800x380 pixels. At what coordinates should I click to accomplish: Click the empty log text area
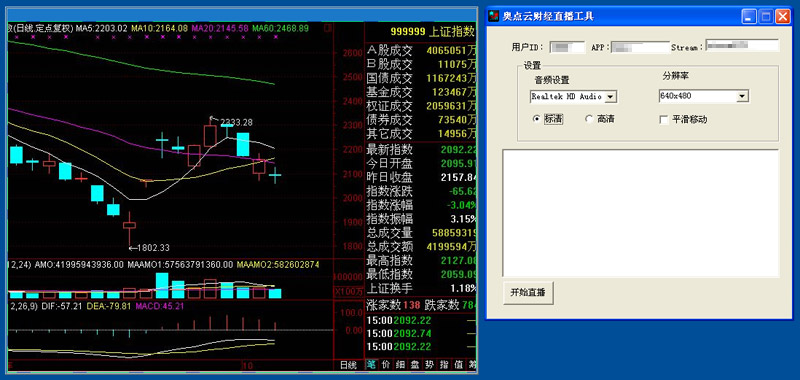pyautogui.click(x=640, y=213)
